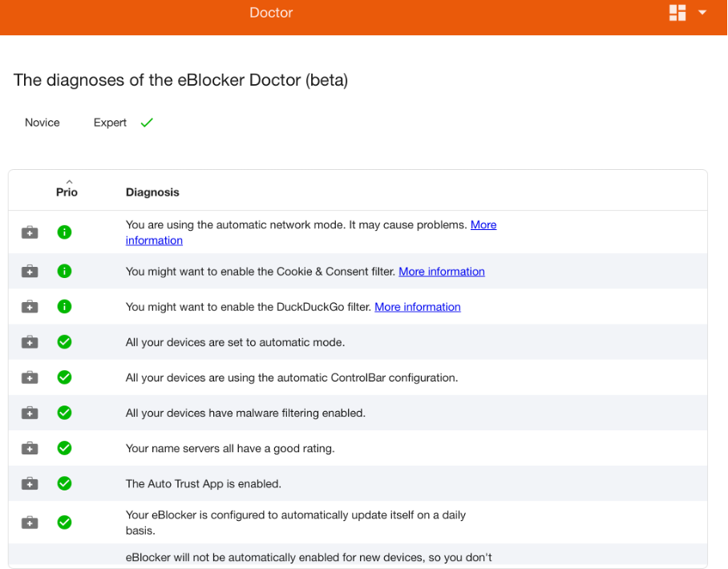The image size is (728, 569).
Task: Click the medkit icon beside Cookie & Consent filter row
Action: point(30,271)
